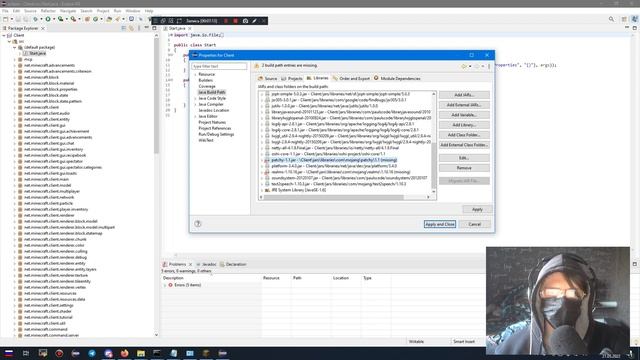Screen dimensions: 640x360
Task: Open the New wizard dropdown arrow
Action: coord(11,19)
